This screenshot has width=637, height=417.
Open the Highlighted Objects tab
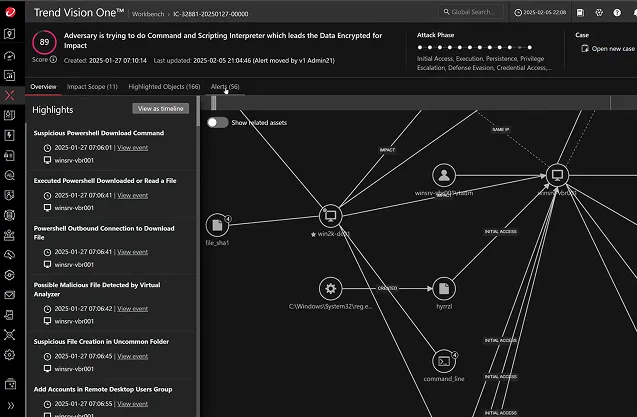(164, 87)
